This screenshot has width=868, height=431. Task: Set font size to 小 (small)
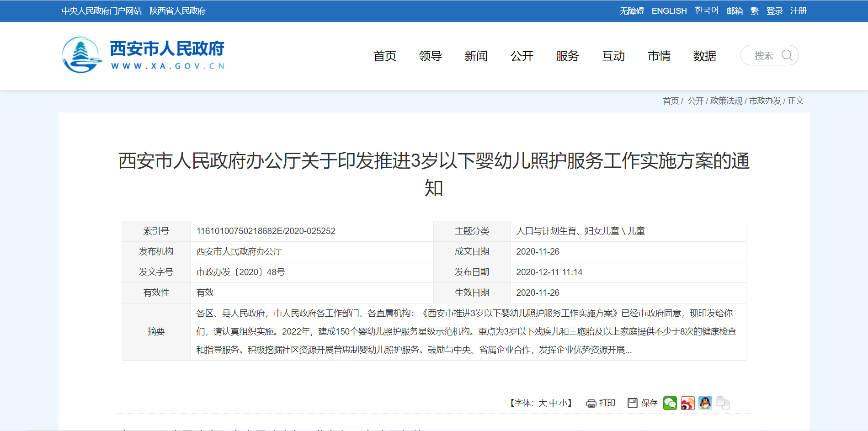pyautogui.click(x=564, y=403)
